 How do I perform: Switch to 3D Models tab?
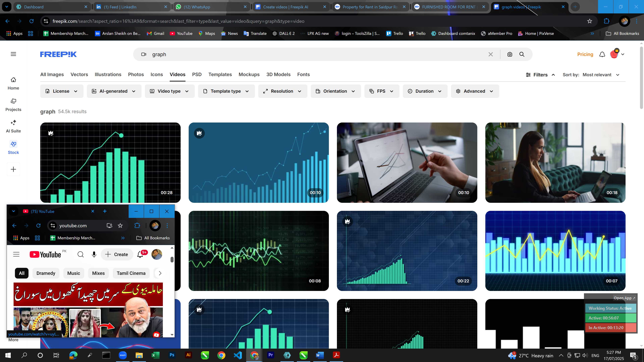pos(278,74)
